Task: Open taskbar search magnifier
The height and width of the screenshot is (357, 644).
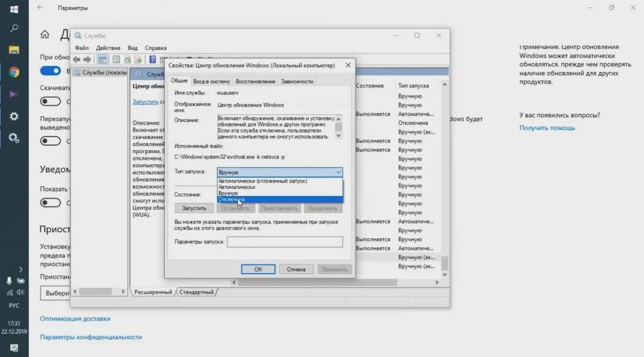Action: (14, 28)
